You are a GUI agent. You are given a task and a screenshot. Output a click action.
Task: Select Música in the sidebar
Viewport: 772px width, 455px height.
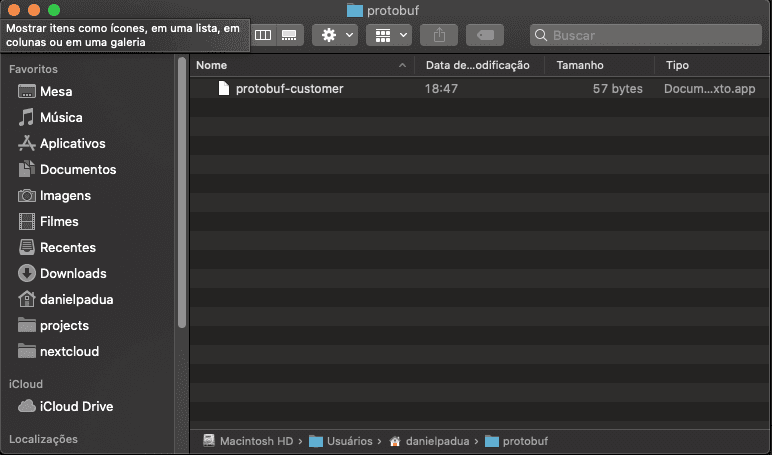click(x=61, y=118)
